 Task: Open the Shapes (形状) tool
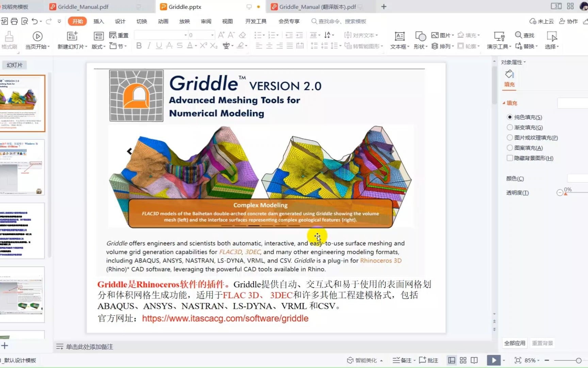tap(421, 40)
